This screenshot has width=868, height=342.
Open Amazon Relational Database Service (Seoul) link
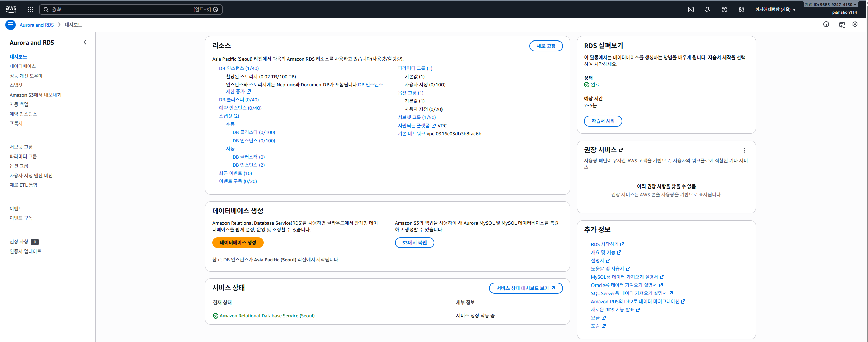point(267,316)
